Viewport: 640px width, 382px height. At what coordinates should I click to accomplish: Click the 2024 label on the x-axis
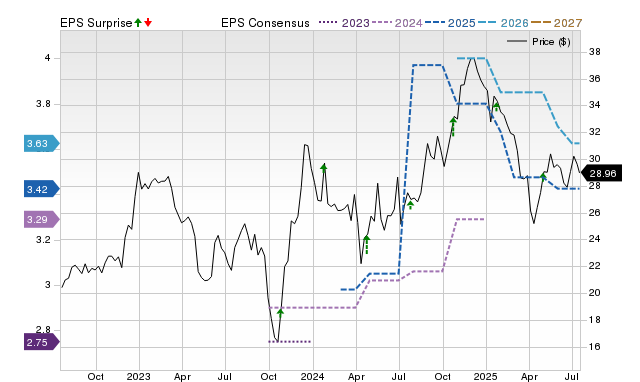tap(312, 376)
